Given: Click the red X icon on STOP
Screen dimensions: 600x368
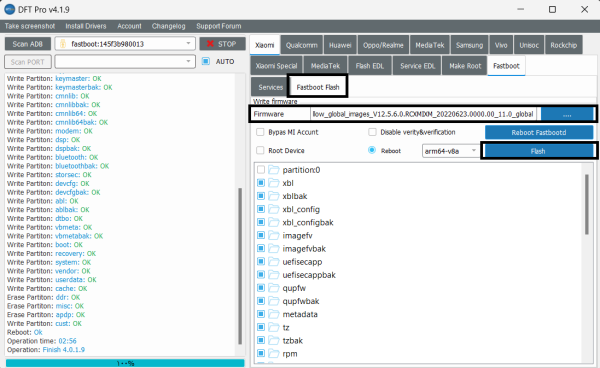Looking at the screenshot, I should click(x=210, y=44).
